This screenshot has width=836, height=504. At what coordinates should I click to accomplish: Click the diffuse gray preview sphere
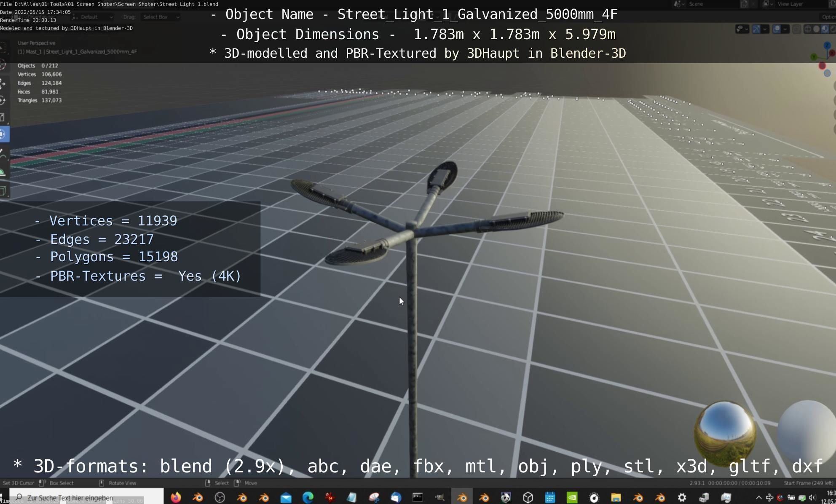pos(807,432)
